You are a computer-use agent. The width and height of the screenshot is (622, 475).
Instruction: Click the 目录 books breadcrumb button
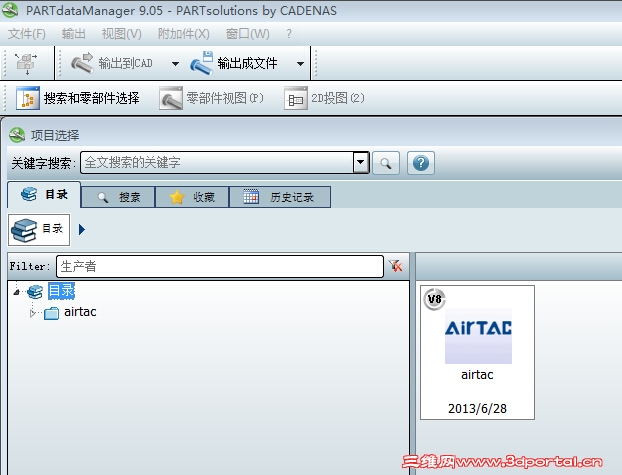tap(39, 230)
